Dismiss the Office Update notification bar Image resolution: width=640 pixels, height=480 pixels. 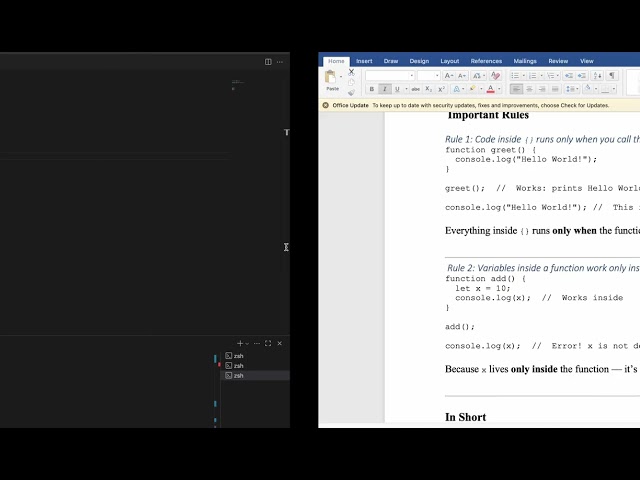coord(325,105)
